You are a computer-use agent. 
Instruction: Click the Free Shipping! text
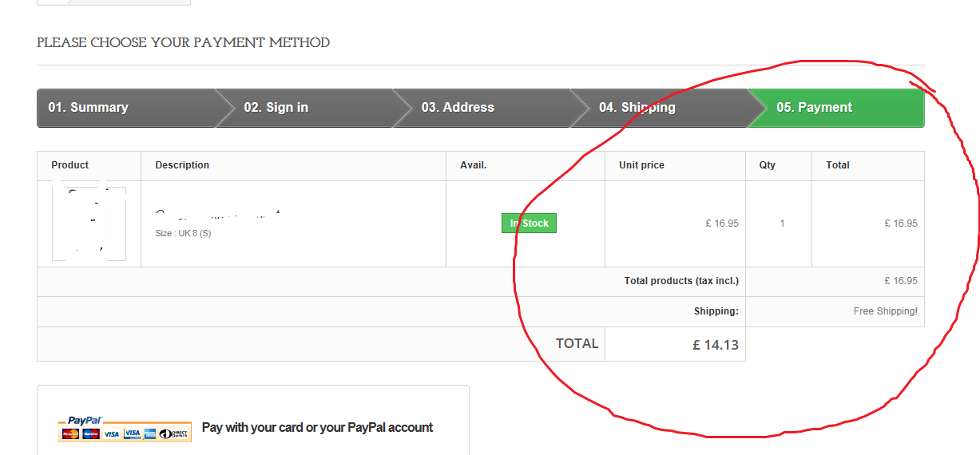coord(885,311)
